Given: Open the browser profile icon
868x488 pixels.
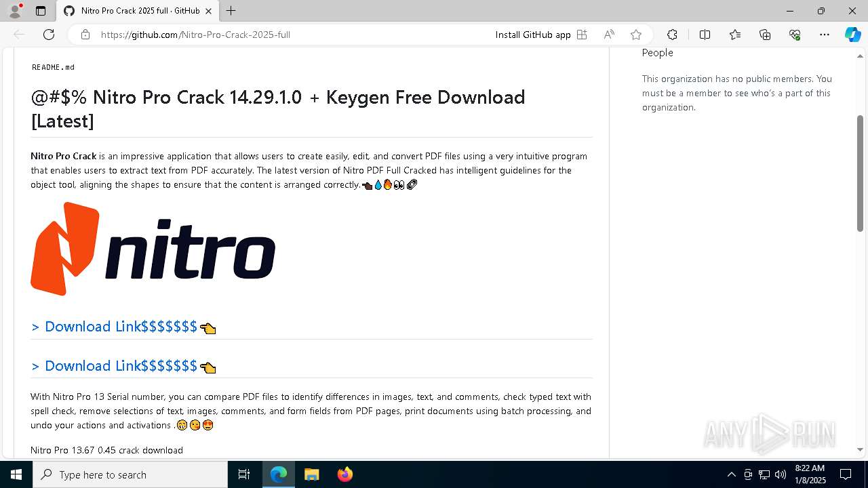Looking at the screenshot, I should click(x=14, y=11).
